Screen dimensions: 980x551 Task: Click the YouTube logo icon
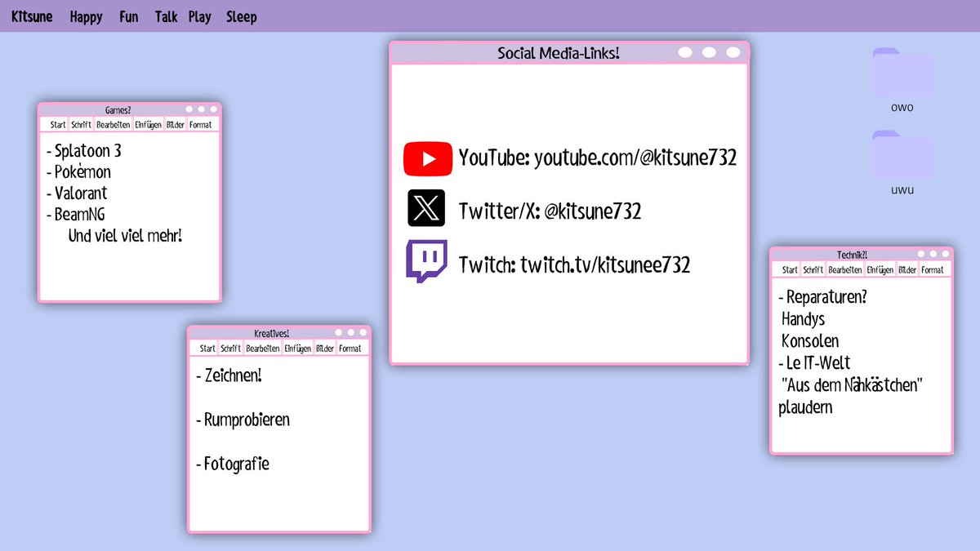(x=428, y=158)
